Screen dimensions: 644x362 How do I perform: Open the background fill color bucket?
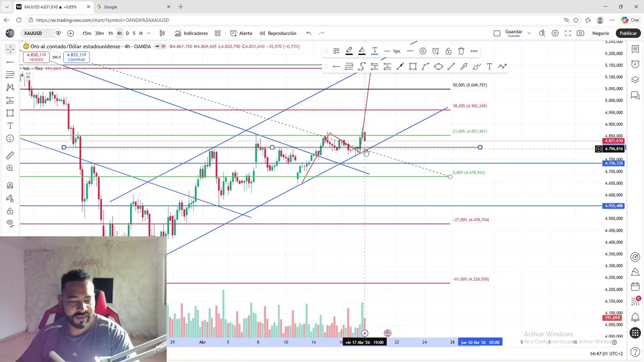362,51
